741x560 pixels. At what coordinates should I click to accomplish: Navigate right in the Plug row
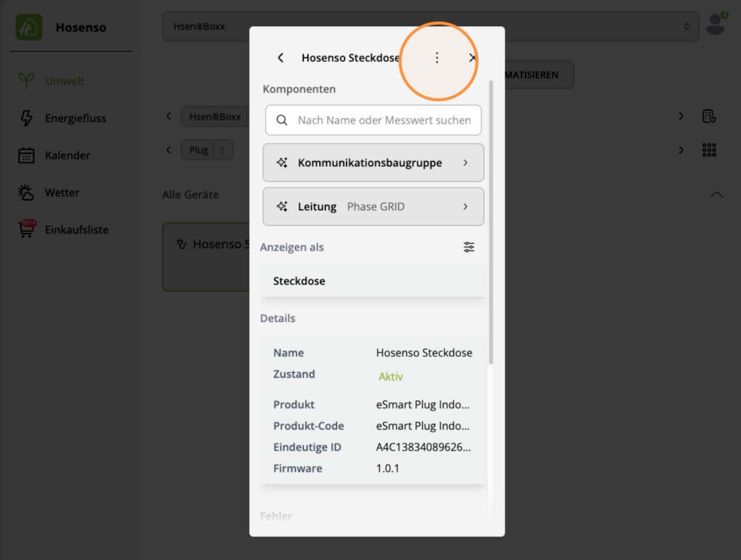681,150
